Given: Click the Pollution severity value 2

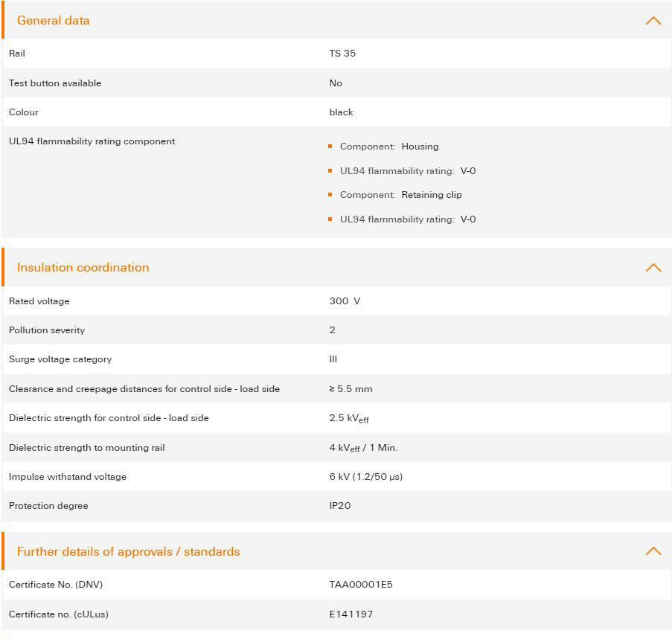Looking at the screenshot, I should [332, 330].
